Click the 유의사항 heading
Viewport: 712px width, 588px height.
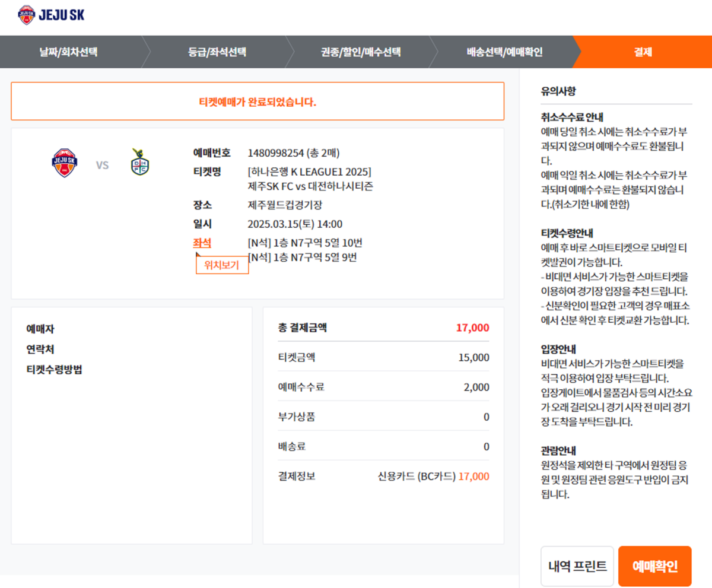click(558, 92)
